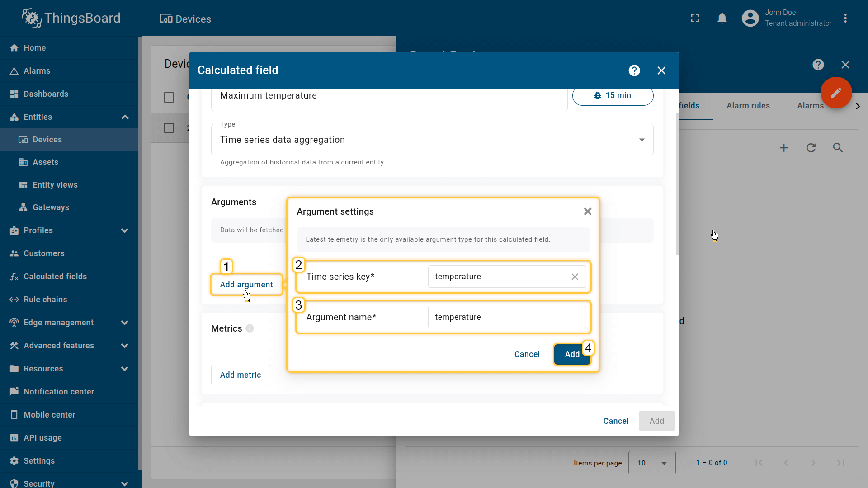Expand the Profiles menu section
868x488 pixels.
point(125,230)
